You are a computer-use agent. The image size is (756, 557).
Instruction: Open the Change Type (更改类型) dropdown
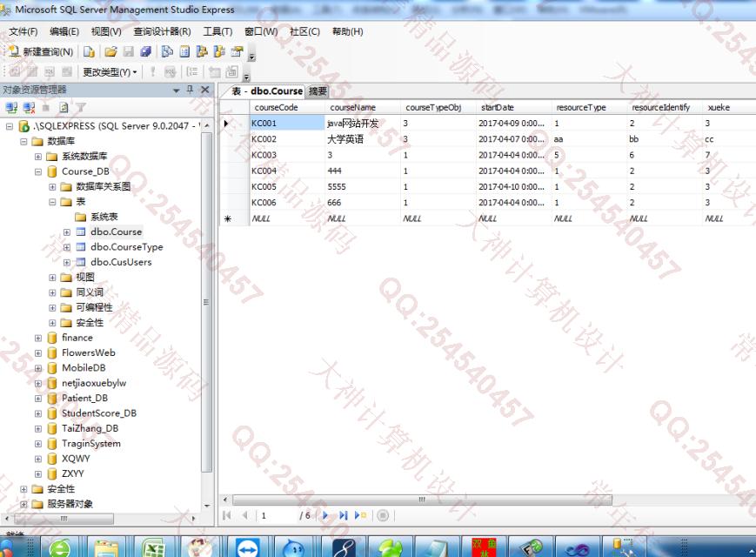[110, 72]
